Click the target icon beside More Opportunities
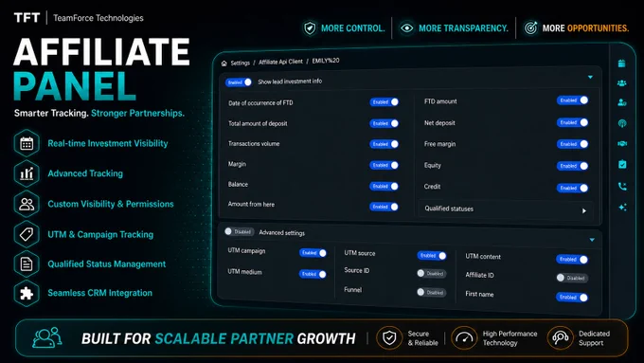The width and height of the screenshot is (644, 363). pos(530,27)
